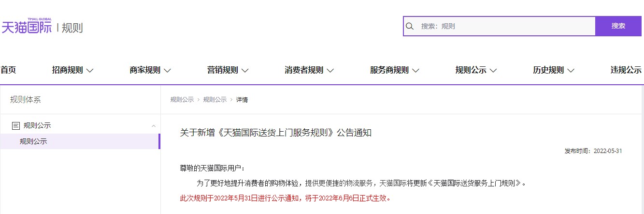Viewport: 644px width, 214px height.
Task: Collapse the 规则公示 sidebar section arrow
Action: coord(154,126)
